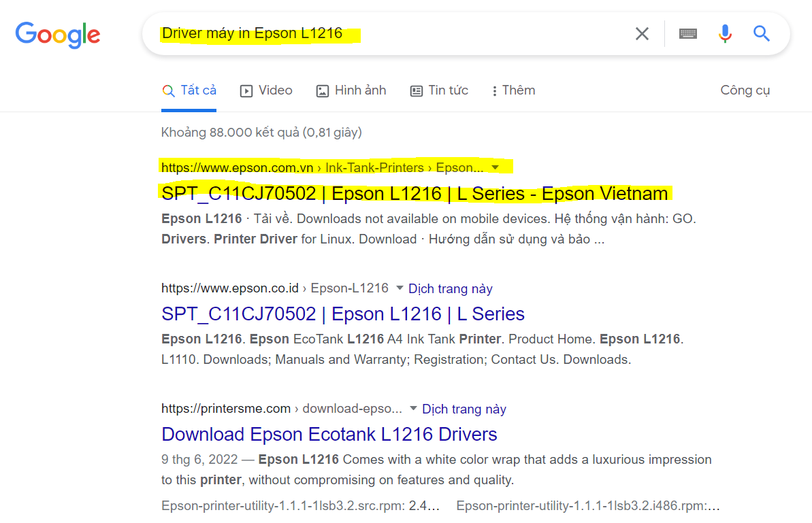Click Dịch trang này next to epson.co.id
The width and height of the screenshot is (812, 523).
coord(450,288)
